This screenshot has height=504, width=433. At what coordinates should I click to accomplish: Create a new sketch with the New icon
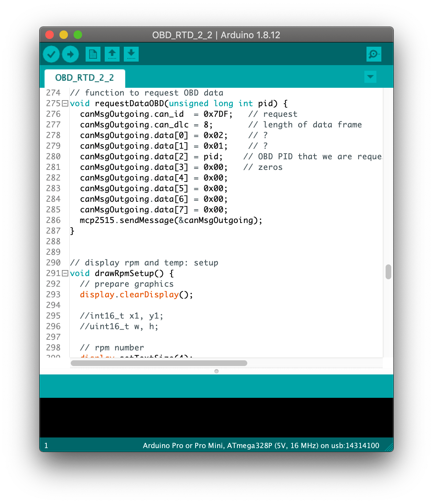tap(93, 54)
